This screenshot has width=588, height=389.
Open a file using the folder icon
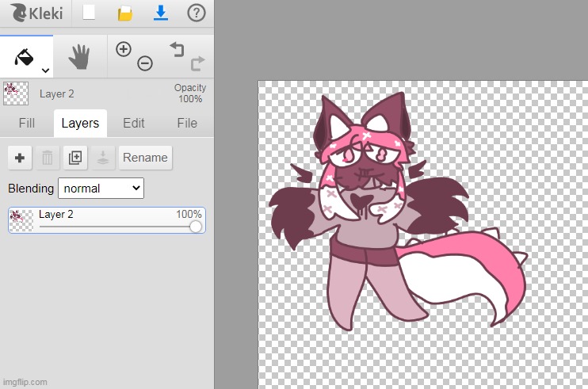[x=124, y=13]
